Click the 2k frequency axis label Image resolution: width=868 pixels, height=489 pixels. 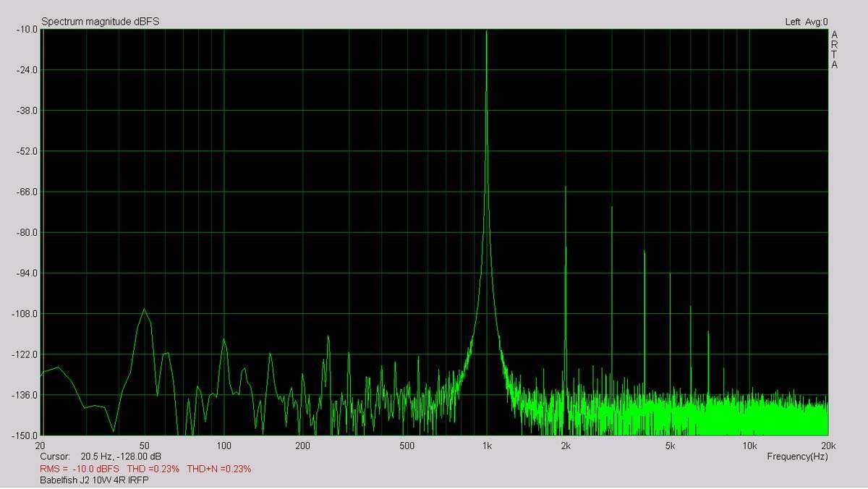click(x=566, y=446)
